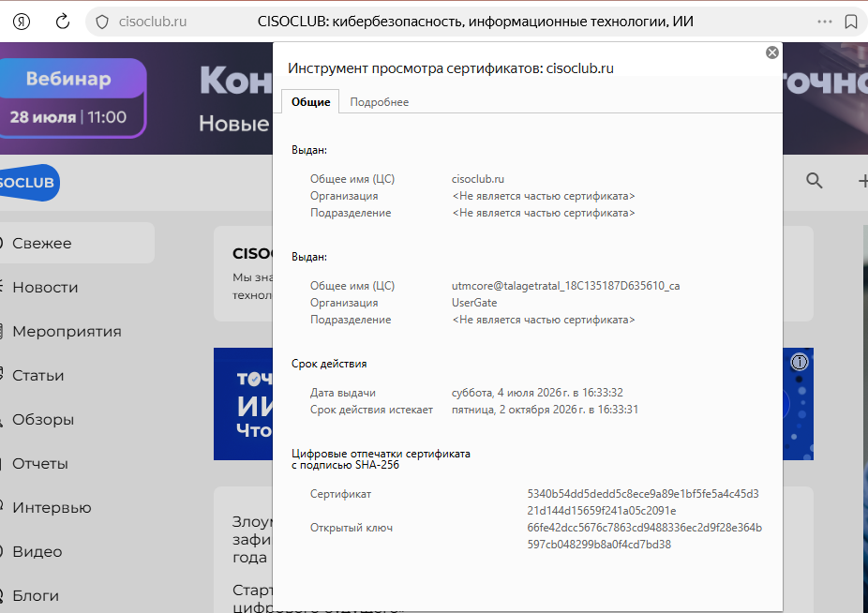Image resolution: width=868 pixels, height=613 pixels.
Task: Reload the page with the refresh icon
Action: click(x=63, y=22)
